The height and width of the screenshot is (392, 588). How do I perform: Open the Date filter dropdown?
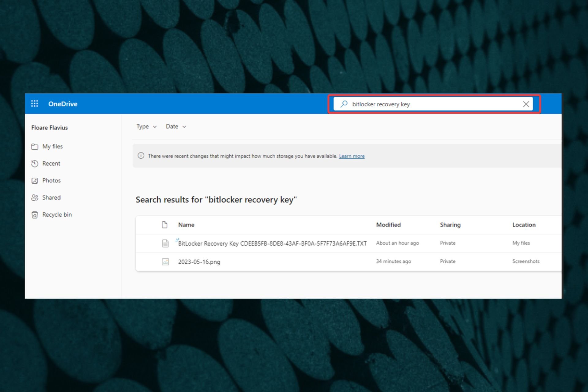(x=176, y=126)
